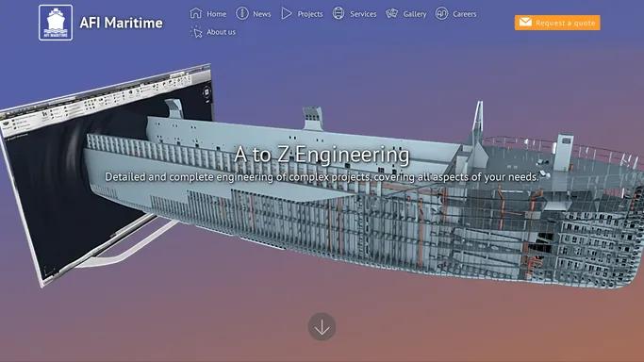
Task: Open the Projects menu item
Action: (310, 14)
